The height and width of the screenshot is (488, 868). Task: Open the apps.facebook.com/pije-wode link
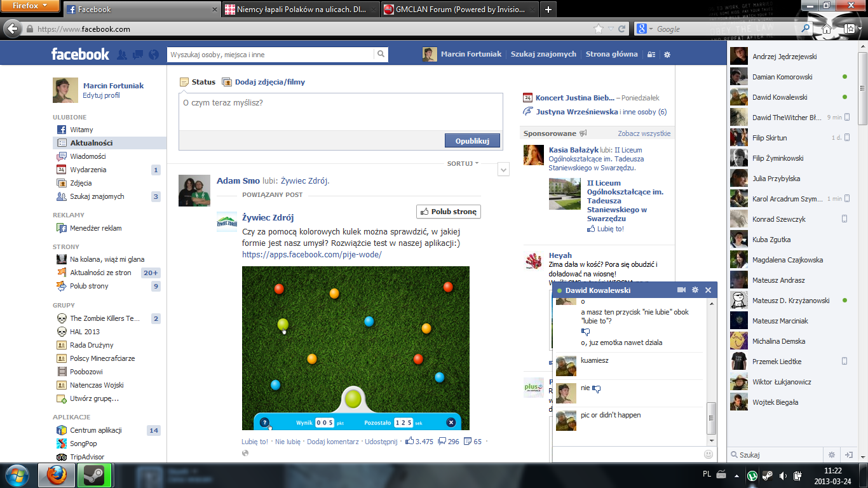pos(311,255)
